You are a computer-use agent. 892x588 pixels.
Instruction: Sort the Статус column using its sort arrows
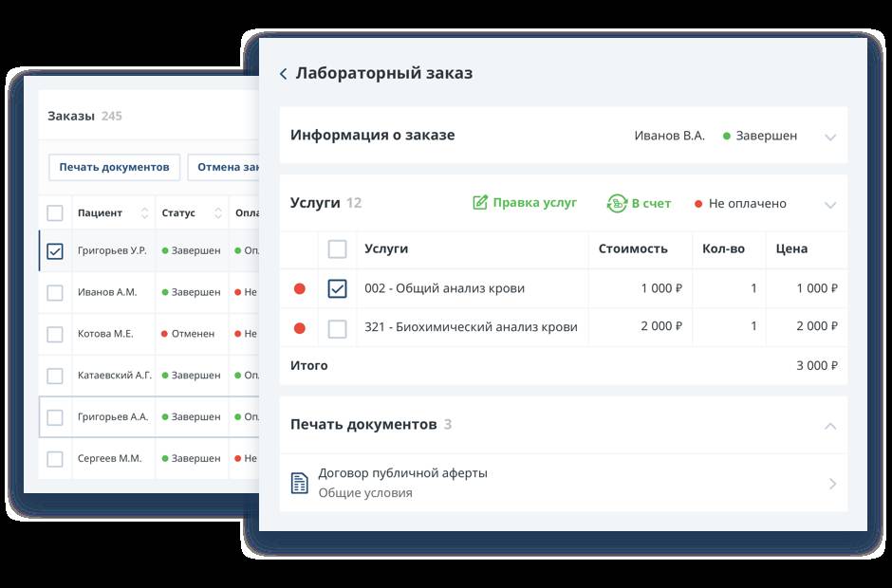(x=217, y=212)
